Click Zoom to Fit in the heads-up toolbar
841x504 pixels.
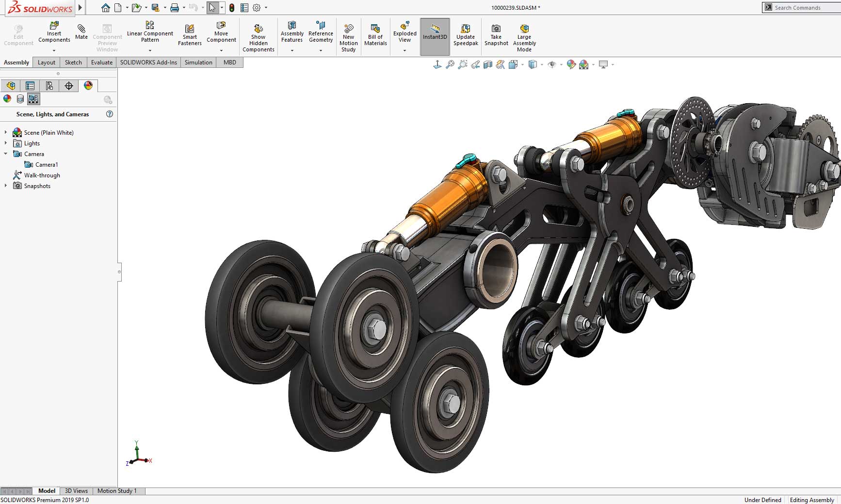point(450,64)
